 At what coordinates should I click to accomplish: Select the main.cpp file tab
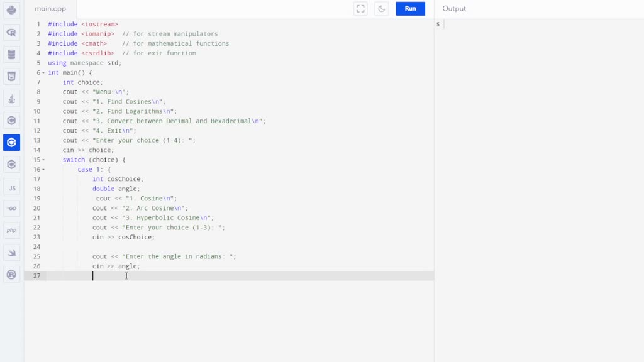click(50, 9)
